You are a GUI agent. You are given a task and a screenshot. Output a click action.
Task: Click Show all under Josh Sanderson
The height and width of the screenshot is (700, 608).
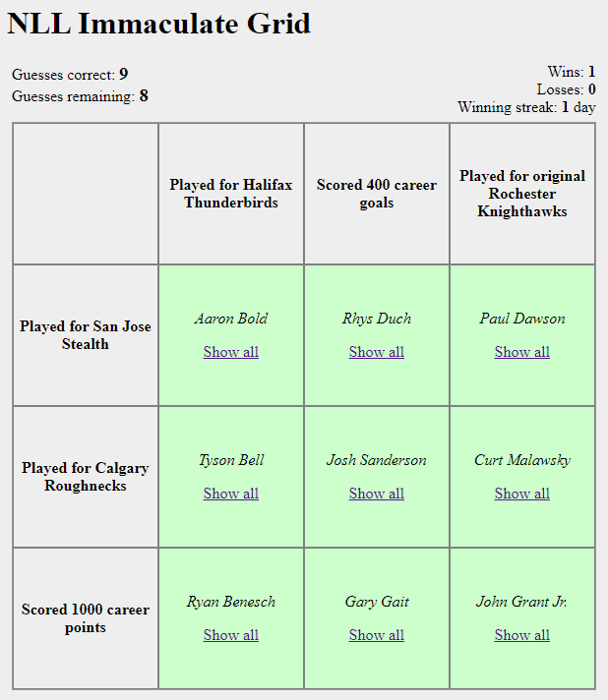(376, 494)
